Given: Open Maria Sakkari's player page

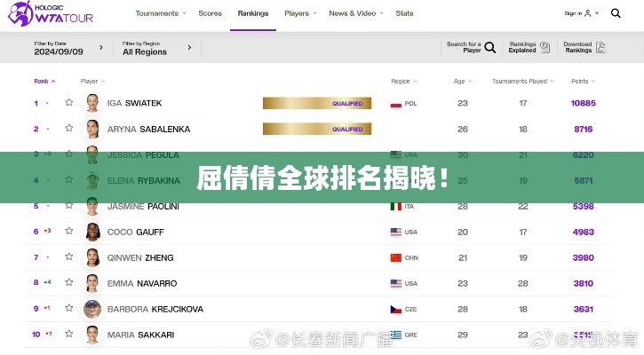Looking at the screenshot, I should click(x=141, y=335).
